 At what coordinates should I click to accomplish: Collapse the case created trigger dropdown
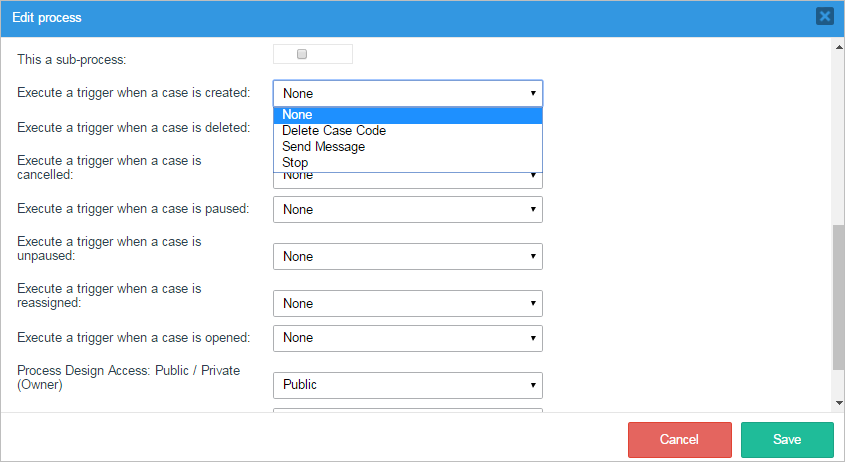(407, 94)
